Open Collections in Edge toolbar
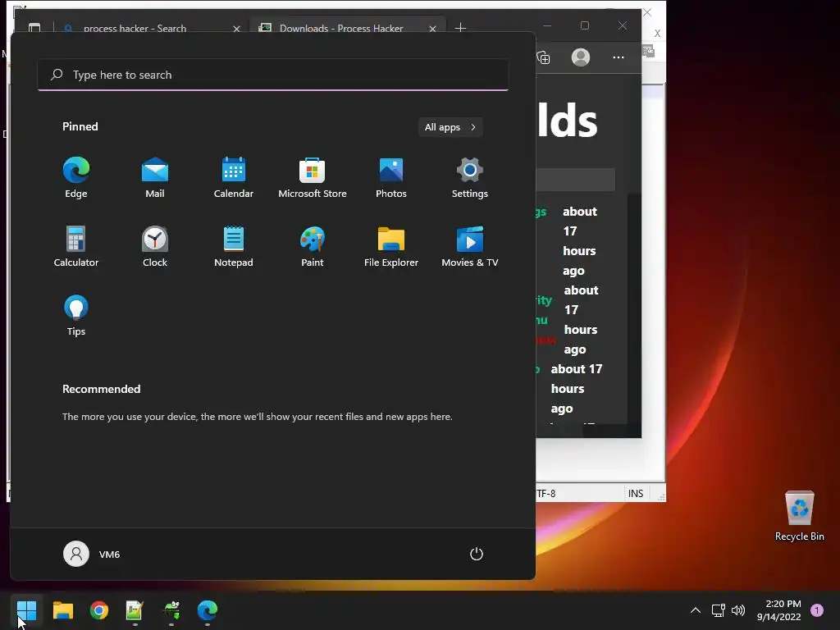The width and height of the screenshot is (840, 630). tap(543, 57)
